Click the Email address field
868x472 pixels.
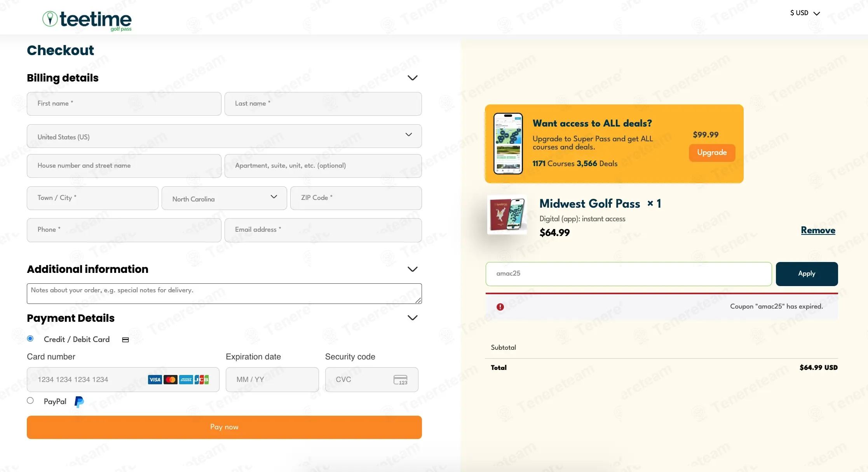coord(323,230)
